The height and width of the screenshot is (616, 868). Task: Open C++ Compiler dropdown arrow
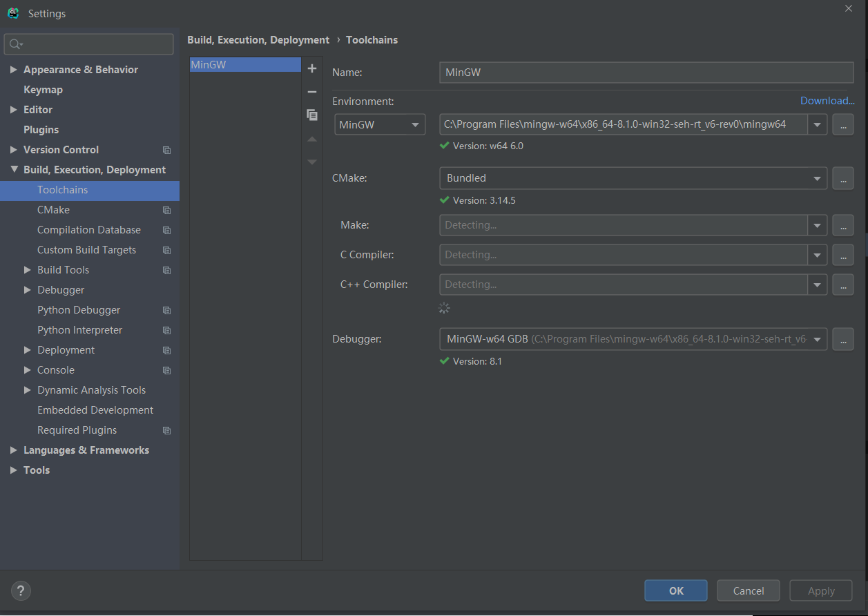tap(818, 285)
